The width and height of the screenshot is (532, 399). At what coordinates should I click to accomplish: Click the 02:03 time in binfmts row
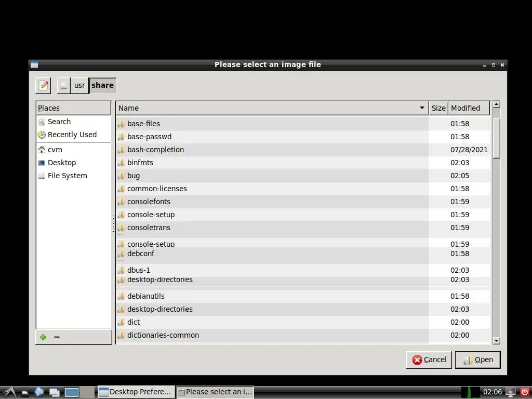click(460, 163)
